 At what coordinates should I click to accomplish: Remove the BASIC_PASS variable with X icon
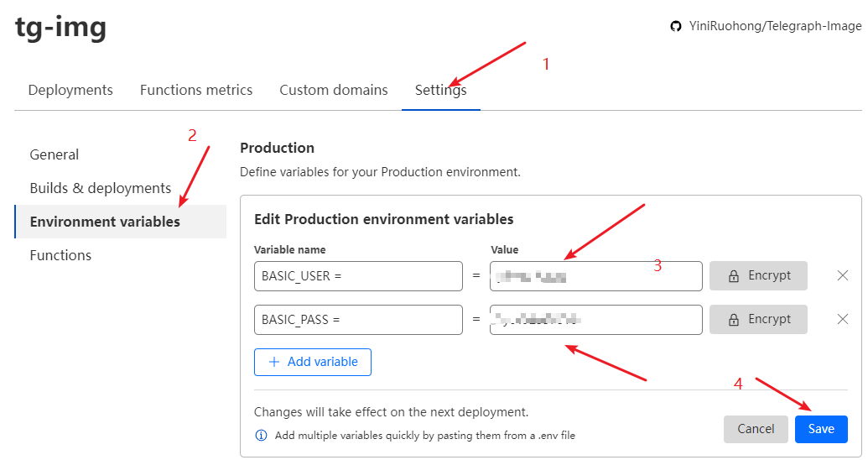(x=843, y=319)
